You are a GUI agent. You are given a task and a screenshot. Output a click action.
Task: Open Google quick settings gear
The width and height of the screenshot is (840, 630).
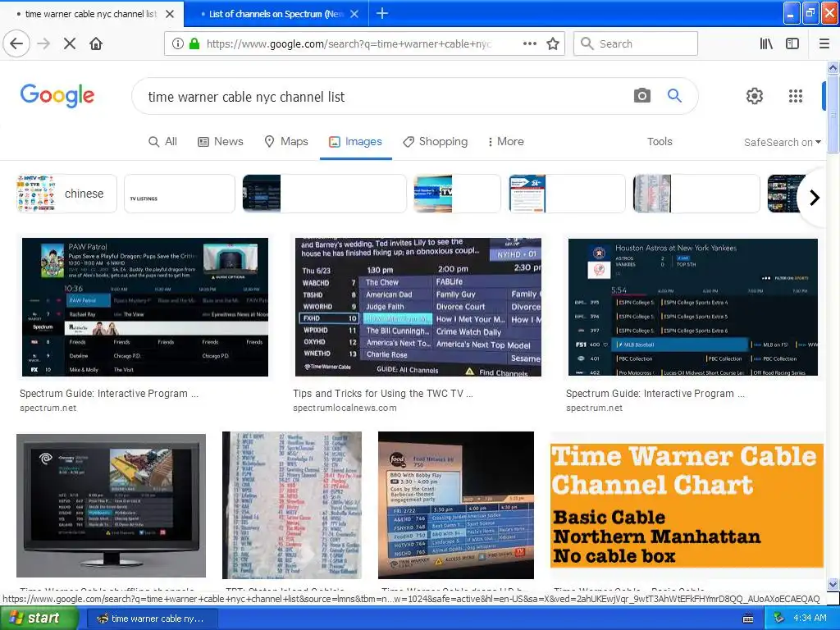[755, 96]
